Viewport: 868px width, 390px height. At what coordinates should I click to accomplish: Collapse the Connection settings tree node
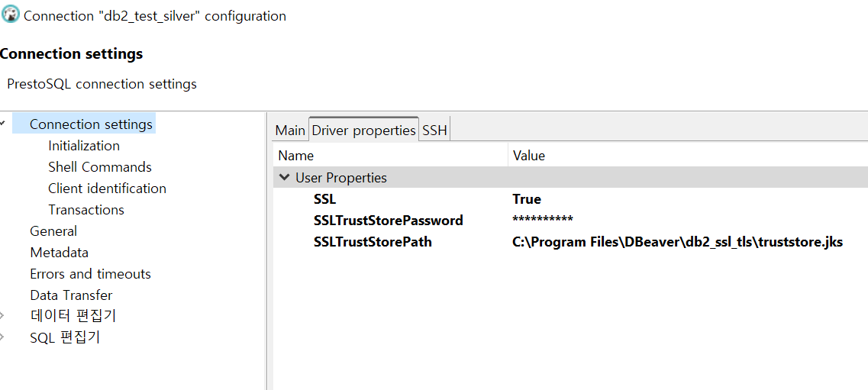pos(3,123)
